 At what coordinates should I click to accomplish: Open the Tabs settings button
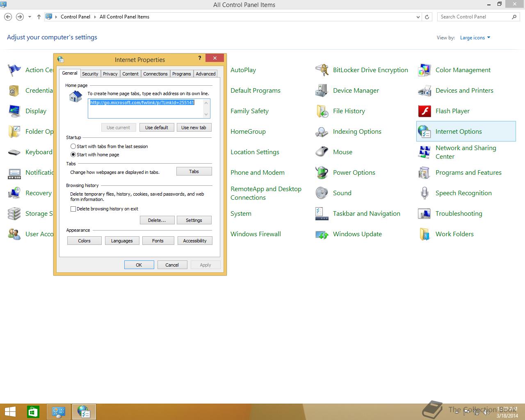[x=194, y=171]
